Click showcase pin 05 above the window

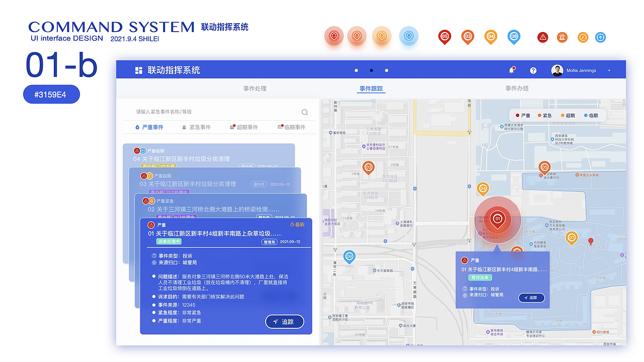(x=445, y=37)
